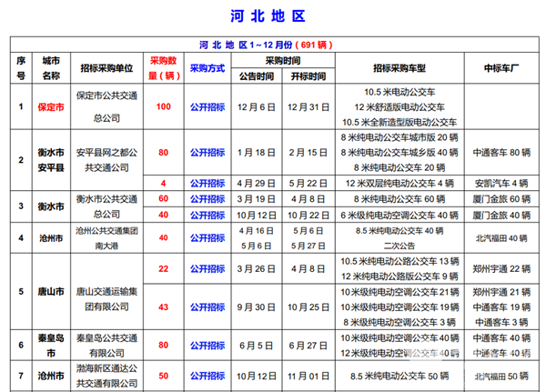
Task: Click "公开招标" in the 保定市 row
Action: click(207, 106)
